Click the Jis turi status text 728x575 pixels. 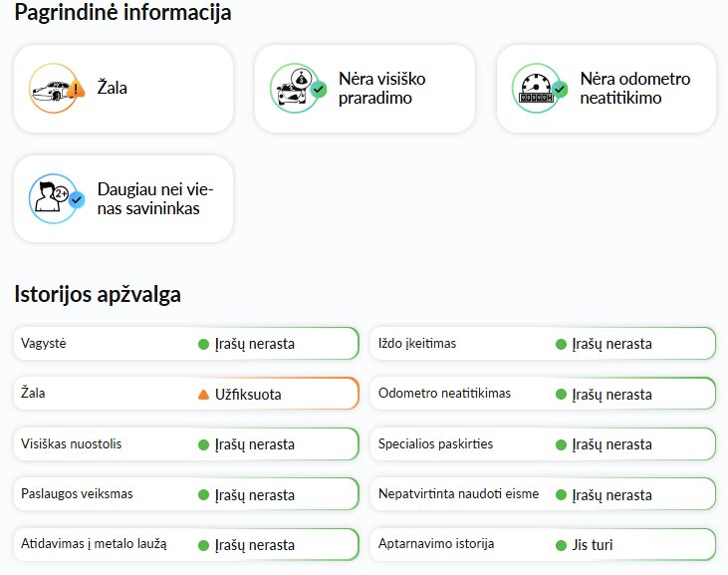593,545
